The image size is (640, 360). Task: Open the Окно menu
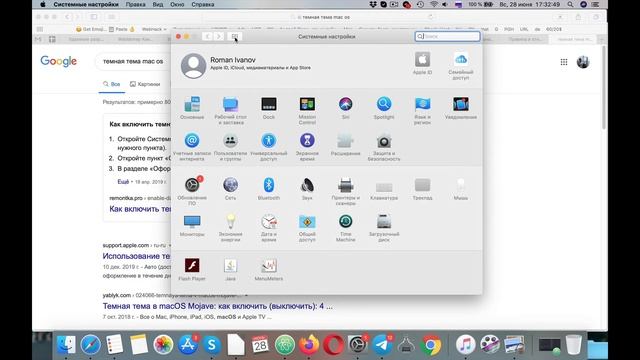pyautogui.click(x=177, y=4)
